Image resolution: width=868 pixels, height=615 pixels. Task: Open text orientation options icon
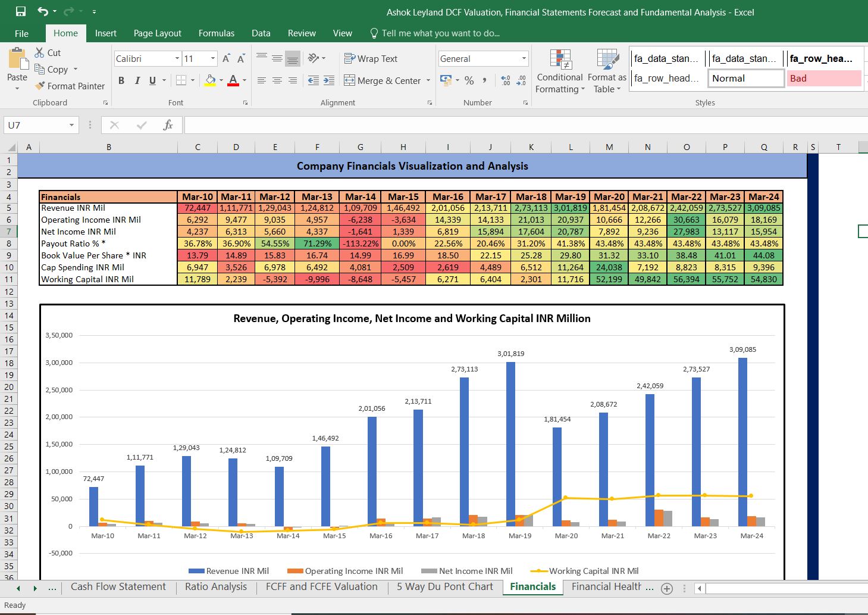(314, 58)
